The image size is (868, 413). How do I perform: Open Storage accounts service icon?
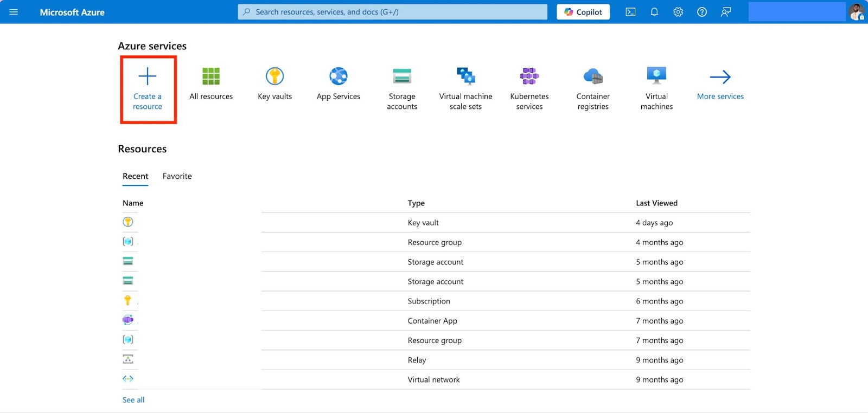pyautogui.click(x=402, y=76)
